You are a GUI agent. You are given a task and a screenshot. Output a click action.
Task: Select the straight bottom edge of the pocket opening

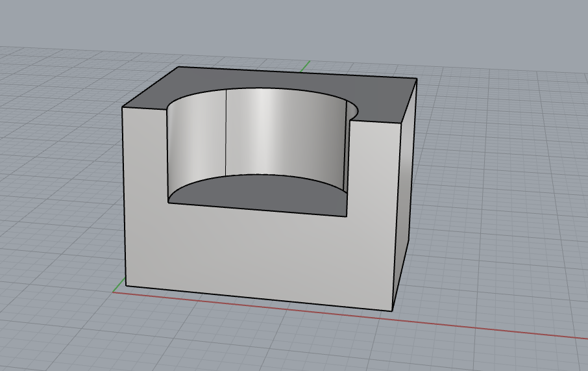260,209
